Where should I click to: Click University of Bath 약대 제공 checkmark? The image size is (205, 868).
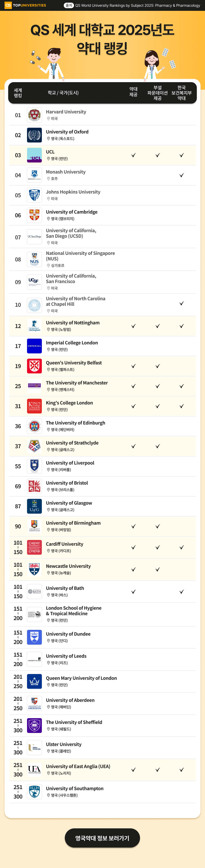133,592
